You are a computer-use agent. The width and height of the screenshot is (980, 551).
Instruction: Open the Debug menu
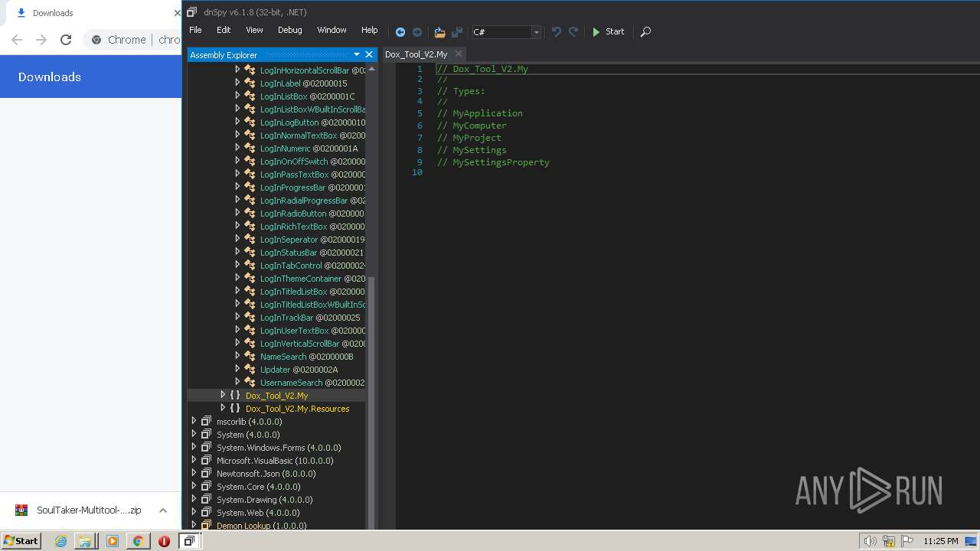289,30
